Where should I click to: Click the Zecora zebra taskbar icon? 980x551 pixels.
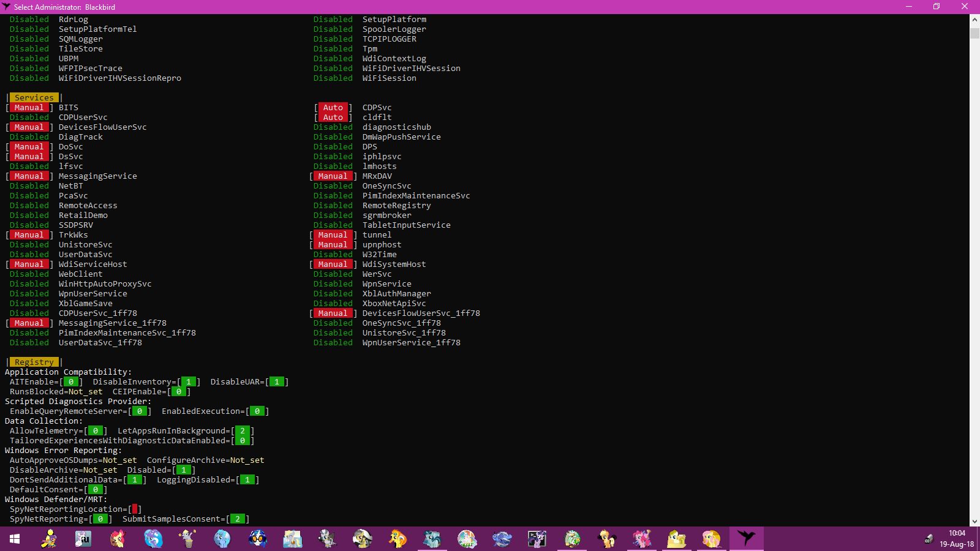[327, 539]
